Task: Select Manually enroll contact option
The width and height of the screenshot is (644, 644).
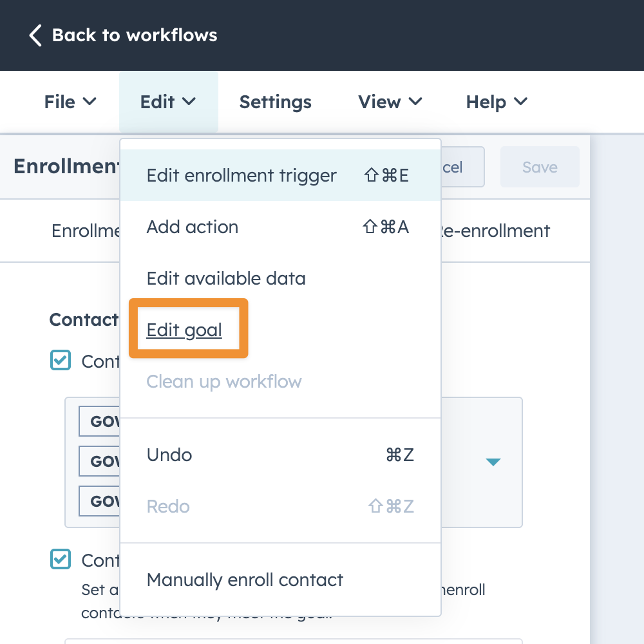Action: click(245, 580)
